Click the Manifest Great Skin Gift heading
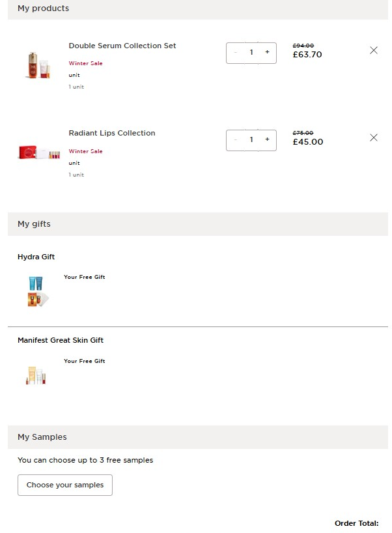This screenshot has width=392, height=533. 61,340
